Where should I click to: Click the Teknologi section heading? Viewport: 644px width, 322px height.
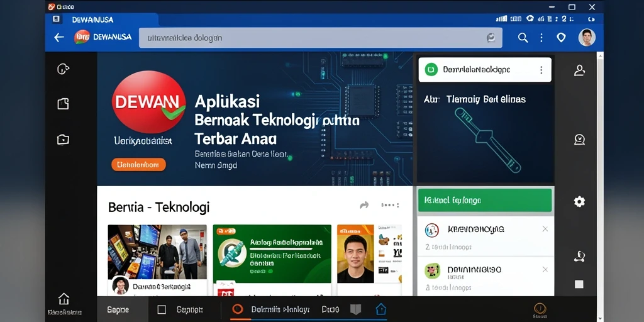click(x=158, y=207)
